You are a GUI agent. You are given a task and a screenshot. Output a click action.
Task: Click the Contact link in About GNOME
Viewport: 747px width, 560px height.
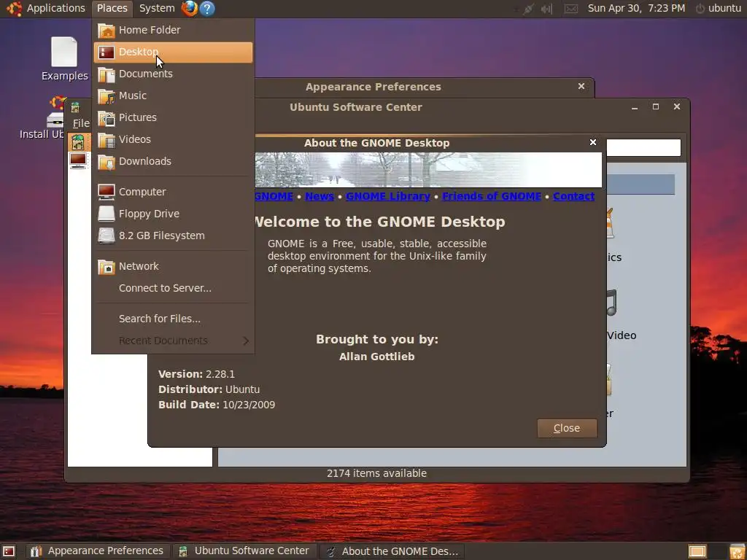point(573,196)
